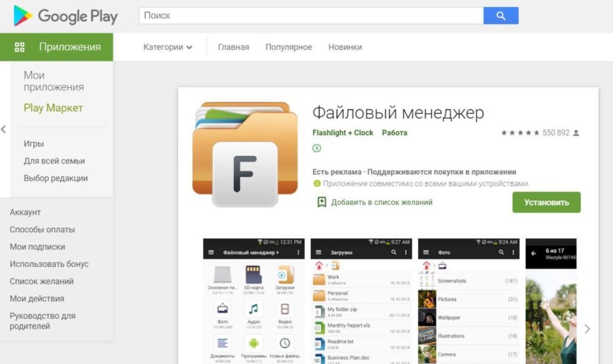Image resolution: width=613 pixels, height=364 pixels.
Task: Show next screenshots with right chevron
Action: tap(587, 329)
